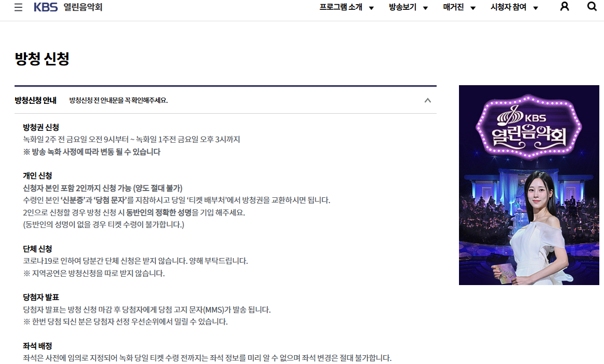Viewport: 604px width, 364px height.
Task: Open the 매거진 menu
Action: [x=453, y=7]
